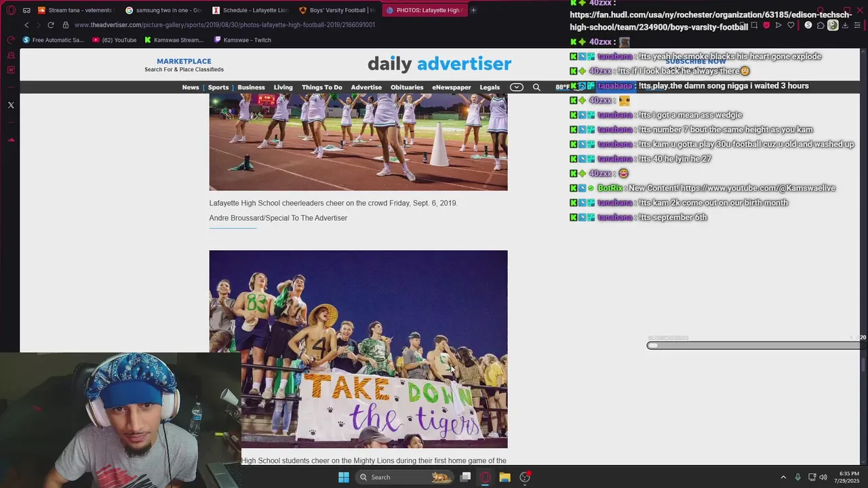Click the profile avatar extension icon
This screenshot has width=868, height=488.
pos(833,25)
